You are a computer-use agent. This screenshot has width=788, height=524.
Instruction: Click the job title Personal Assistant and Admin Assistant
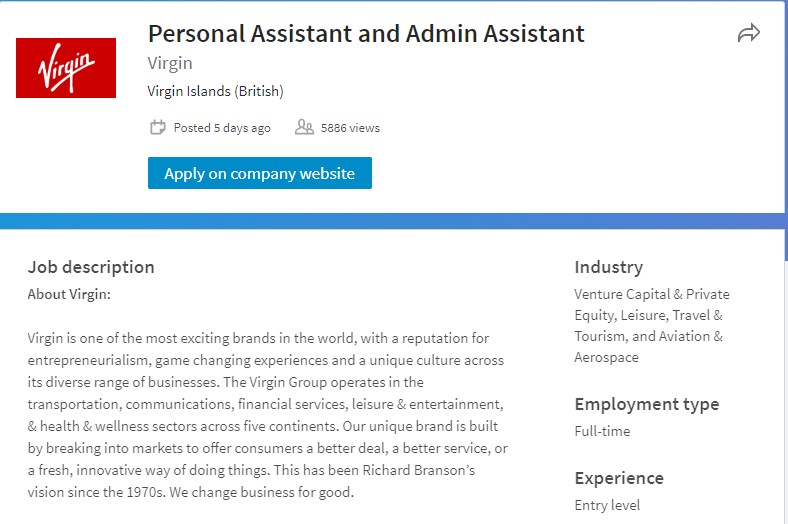[366, 34]
